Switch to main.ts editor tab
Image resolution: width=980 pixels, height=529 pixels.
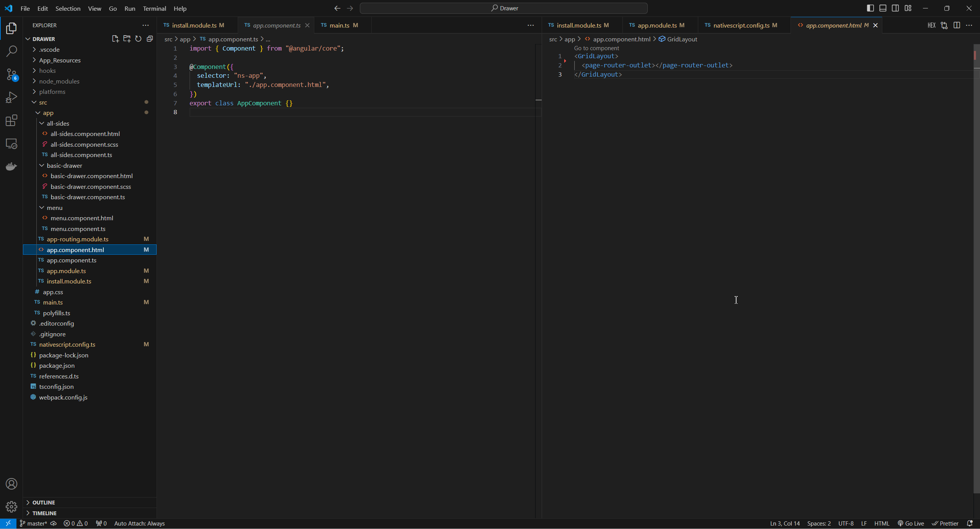pyautogui.click(x=339, y=25)
